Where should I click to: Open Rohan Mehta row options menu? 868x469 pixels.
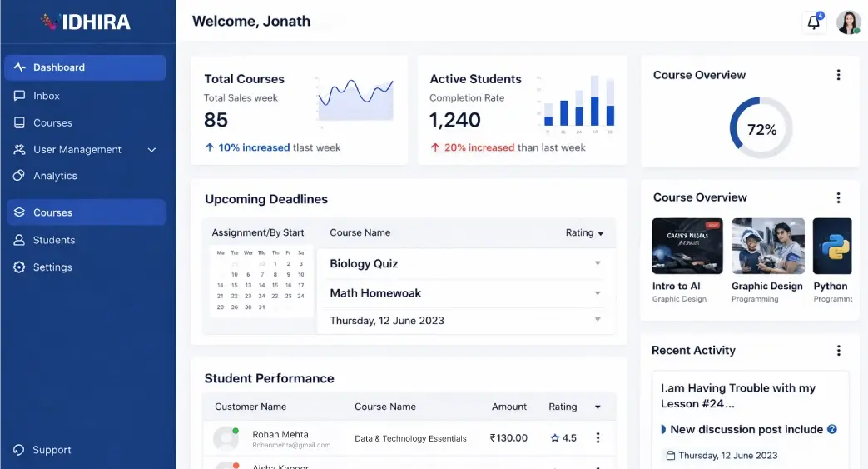point(598,438)
